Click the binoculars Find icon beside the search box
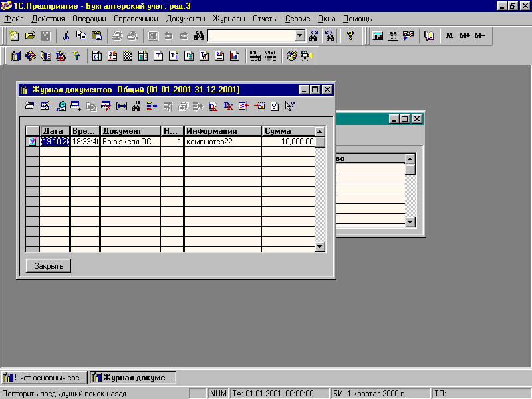 [x=199, y=36]
